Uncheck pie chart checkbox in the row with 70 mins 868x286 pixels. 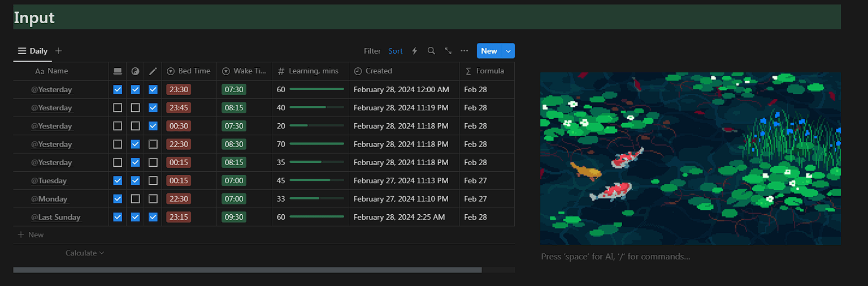(x=135, y=144)
